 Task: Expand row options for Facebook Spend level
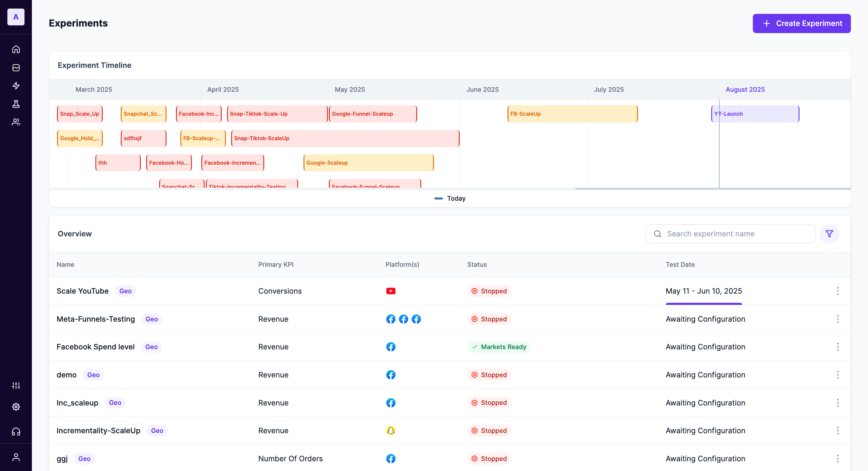click(838, 347)
